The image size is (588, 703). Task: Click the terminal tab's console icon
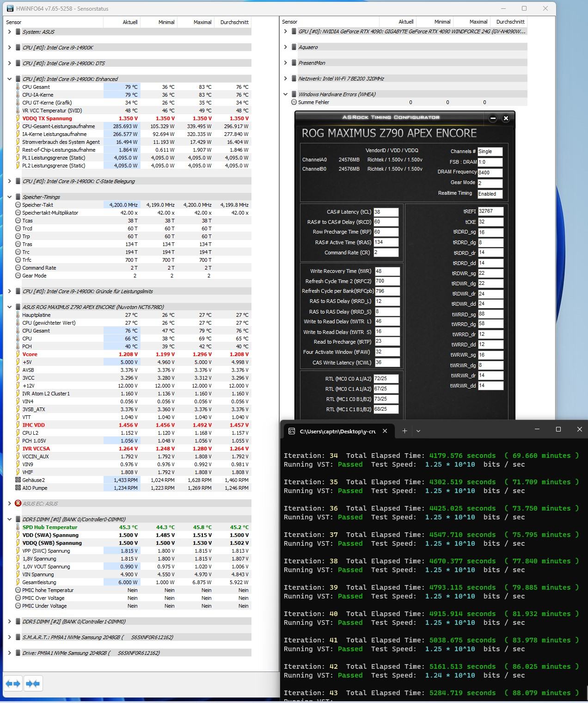(x=292, y=431)
